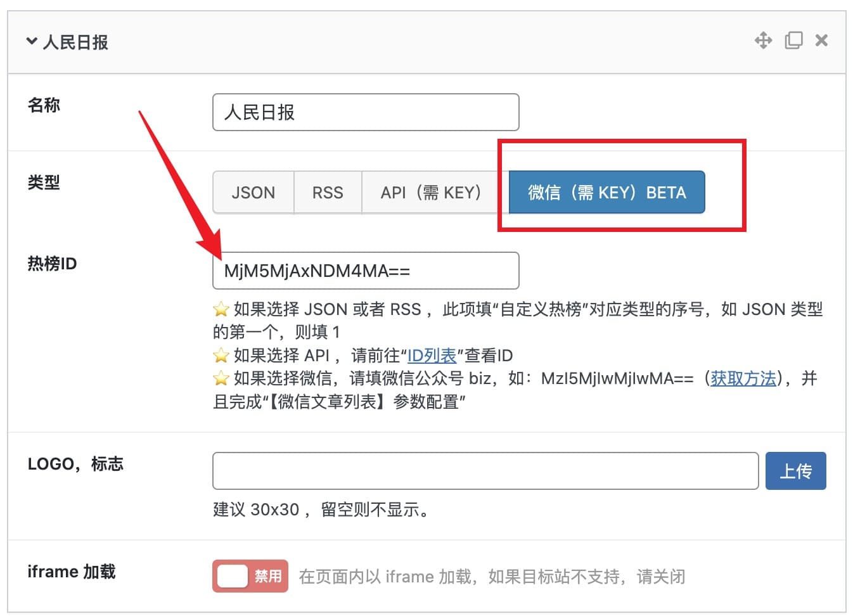Select the JSON type option
Image resolution: width=853 pixels, height=616 pixels.
[x=253, y=192]
